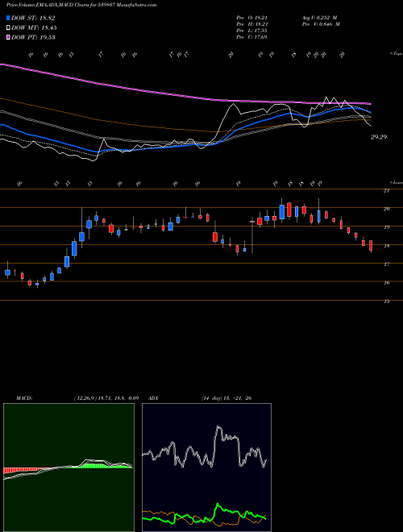The height and width of the screenshot is (532, 403).
Task: Click the white DOW MT legend swatch
Action: point(8,28)
